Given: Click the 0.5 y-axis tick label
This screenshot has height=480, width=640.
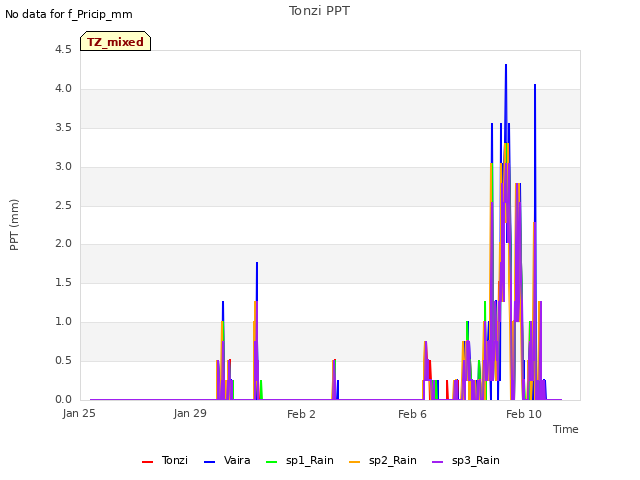Looking at the screenshot, I should click(x=63, y=360).
